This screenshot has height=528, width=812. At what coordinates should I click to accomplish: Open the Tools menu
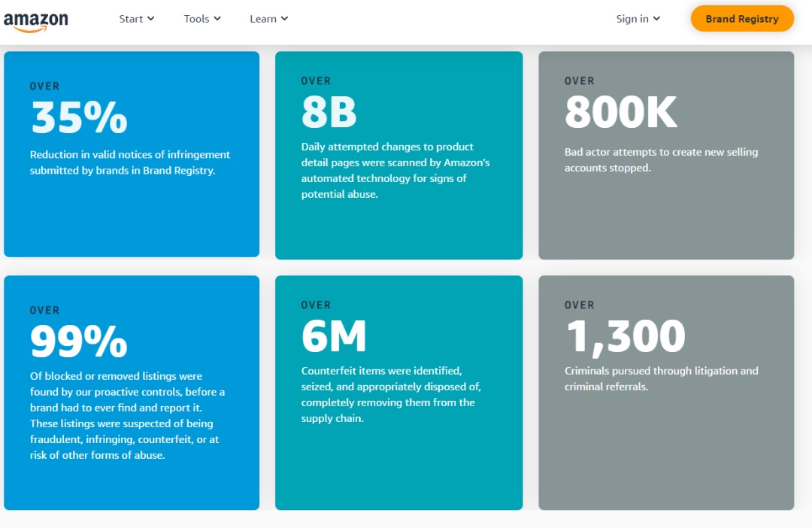tap(196, 19)
